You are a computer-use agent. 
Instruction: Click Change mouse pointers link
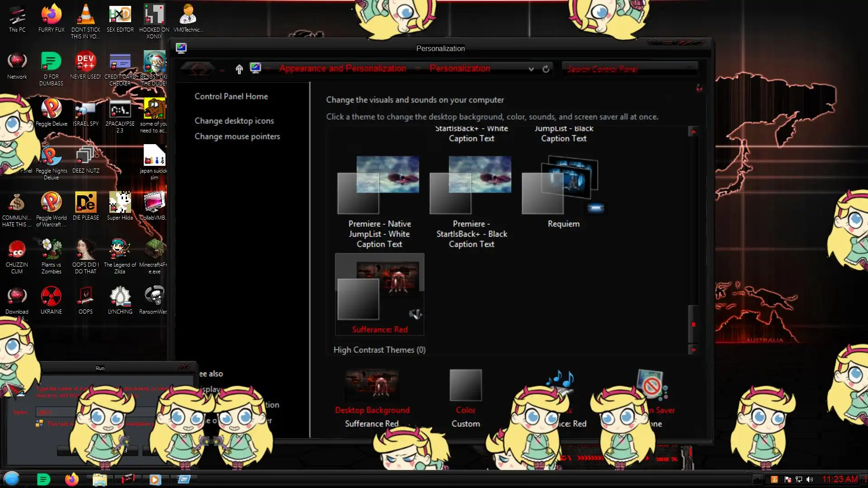237,136
